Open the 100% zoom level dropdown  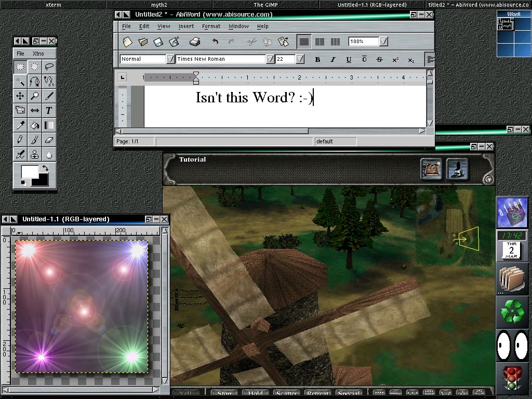(383, 42)
